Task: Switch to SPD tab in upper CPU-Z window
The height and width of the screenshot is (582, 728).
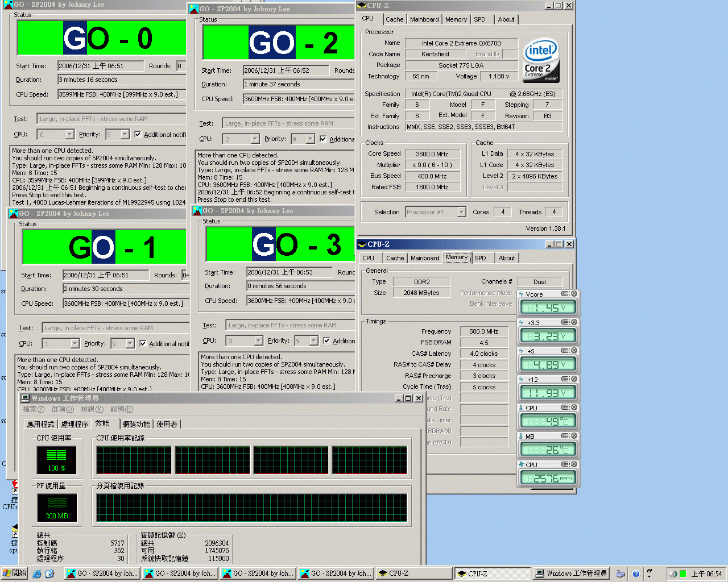Action: click(480, 19)
